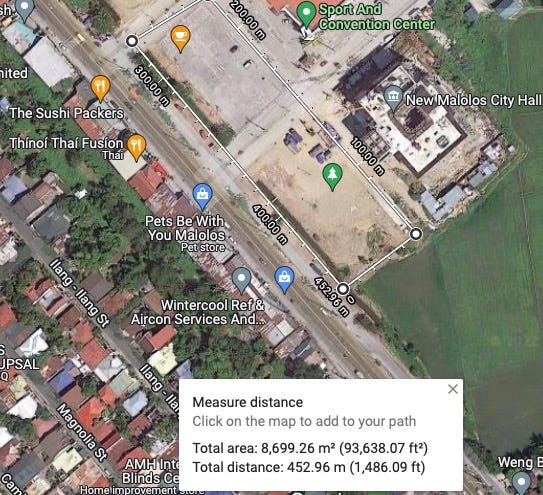
Task: Select measurement point south of City Hall
Action: tap(416, 234)
